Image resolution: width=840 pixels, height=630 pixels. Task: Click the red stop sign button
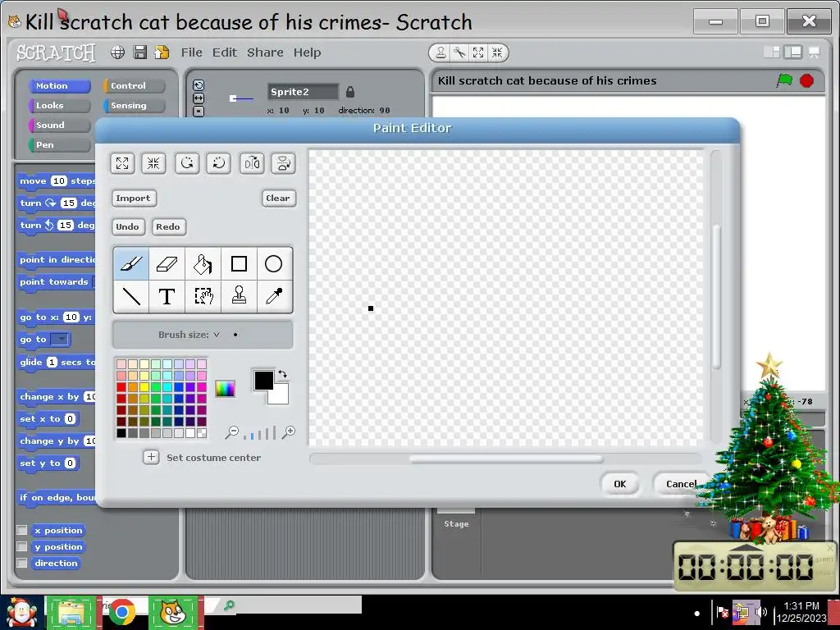(807, 81)
